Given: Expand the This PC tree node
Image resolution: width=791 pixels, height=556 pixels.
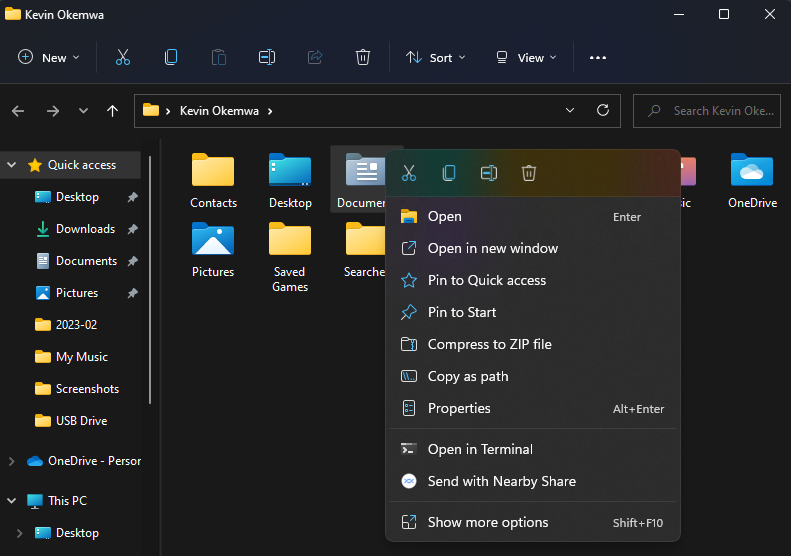Looking at the screenshot, I should [x=11, y=500].
